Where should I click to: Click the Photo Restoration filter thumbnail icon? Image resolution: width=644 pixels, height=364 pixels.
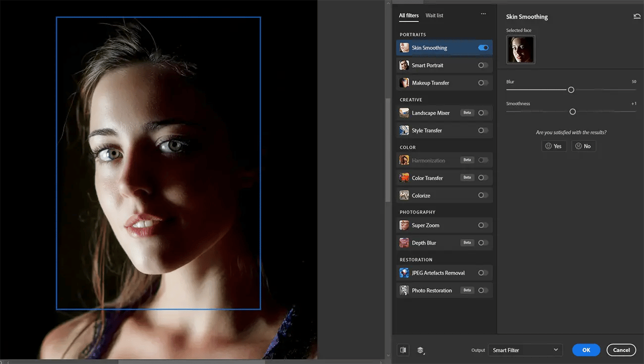(x=404, y=290)
